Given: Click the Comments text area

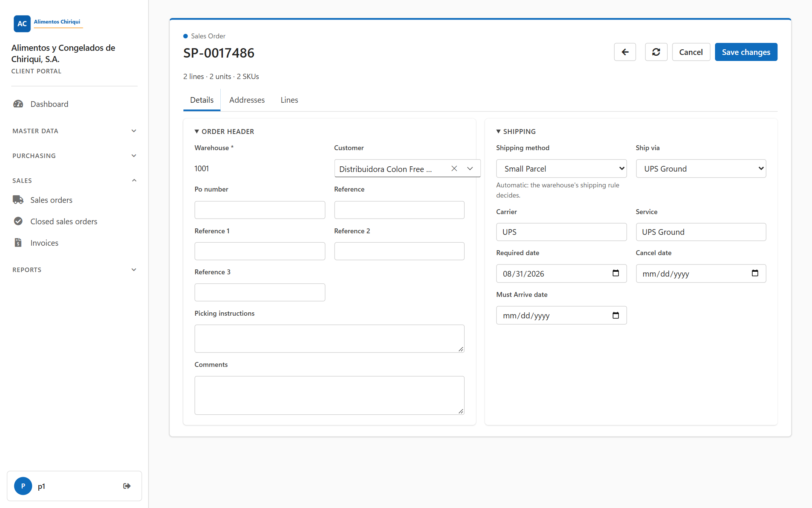Looking at the screenshot, I should click(x=329, y=395).
